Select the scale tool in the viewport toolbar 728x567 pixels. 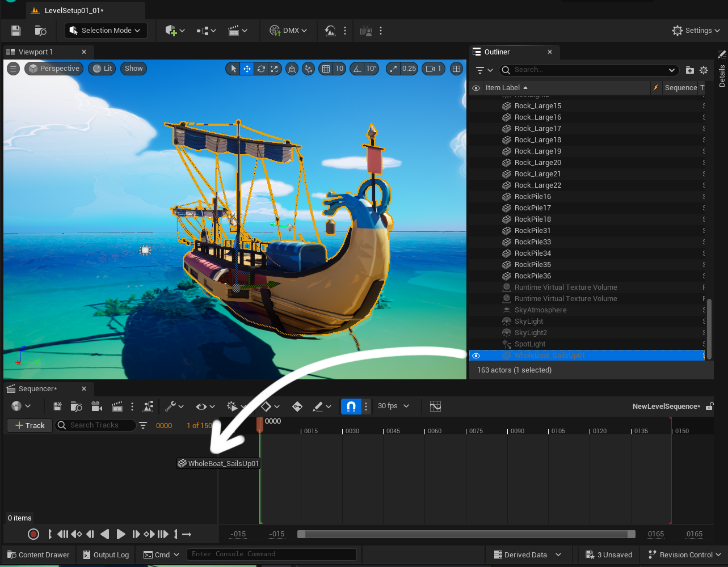[275, 69]
